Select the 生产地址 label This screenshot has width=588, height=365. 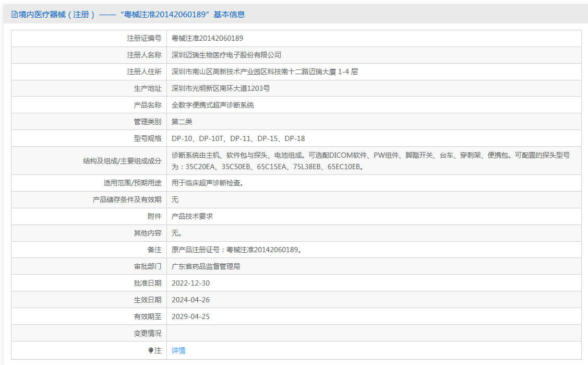click(147, 89)
